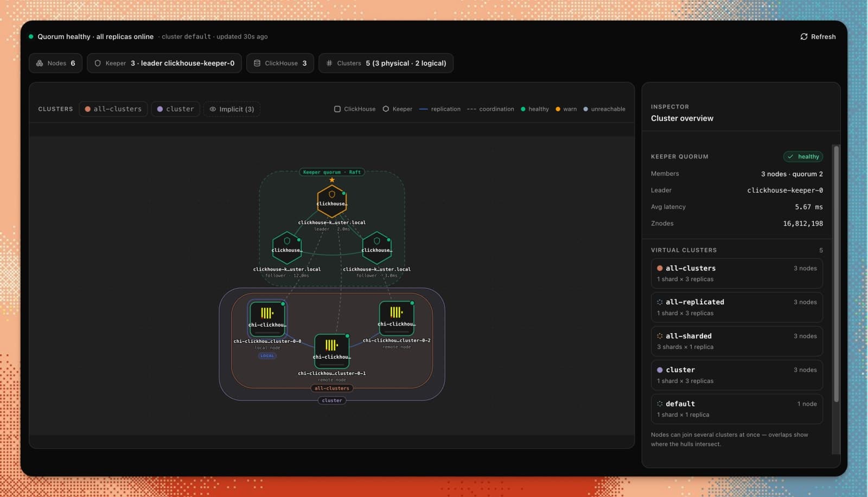Click the Refresh button
The image size is (868, 497).
[818, 36]
